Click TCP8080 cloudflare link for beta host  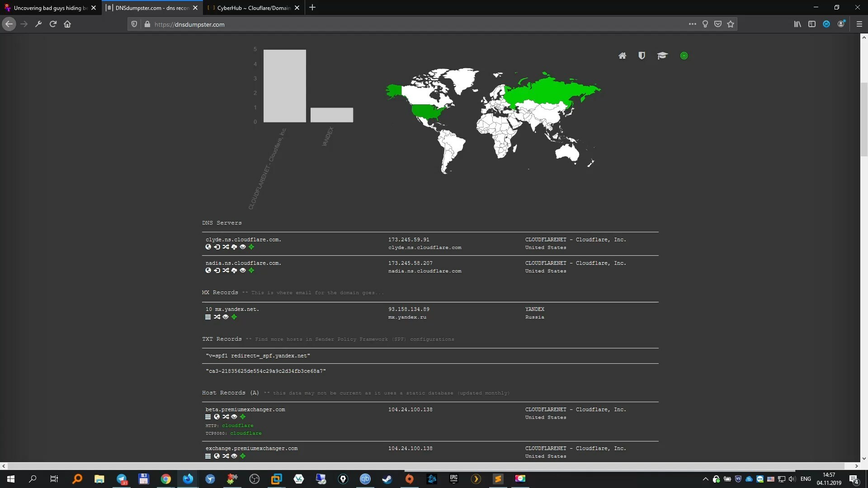(246, 433)
